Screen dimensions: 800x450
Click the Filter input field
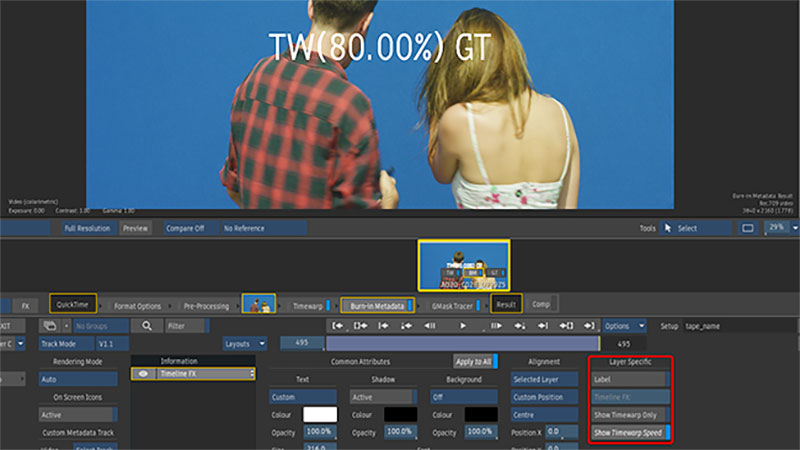click(x=187, y=326)
